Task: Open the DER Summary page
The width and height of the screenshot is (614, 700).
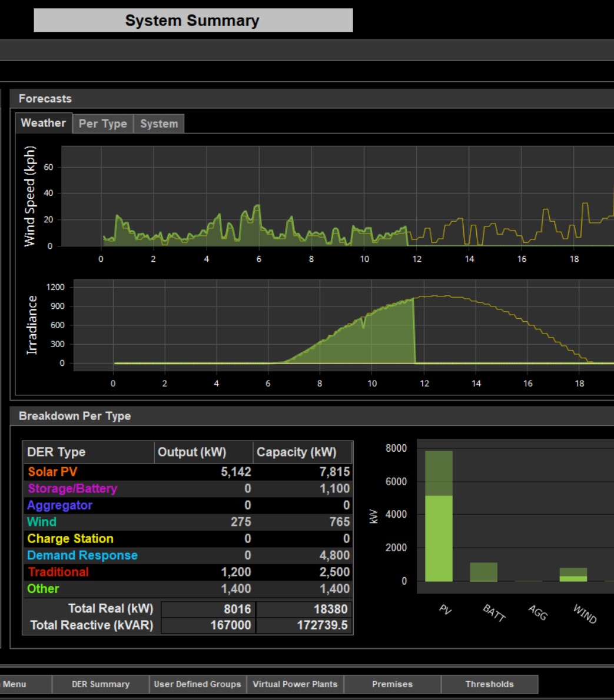Action: pyautogui.click(x=101, y=684)
